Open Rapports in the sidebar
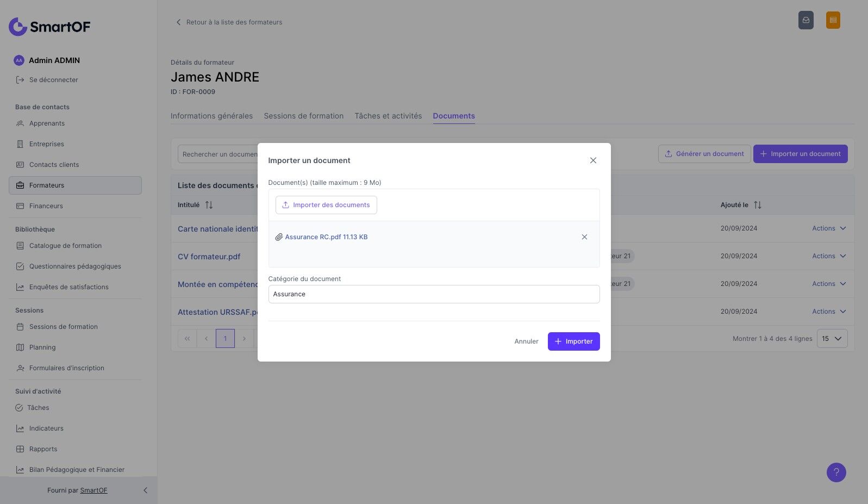The width and height of the screenshot is (868, 504). coord(75,449)
